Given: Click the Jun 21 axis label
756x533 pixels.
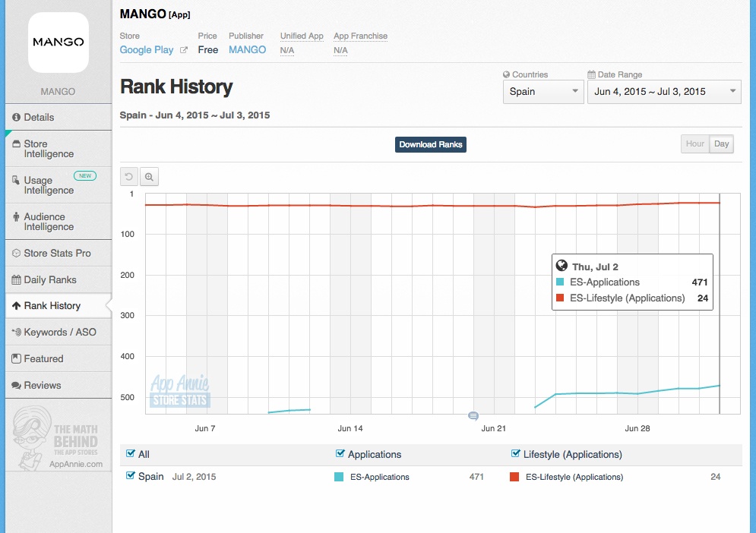Looking at the screenshot, I should [494, 428].
